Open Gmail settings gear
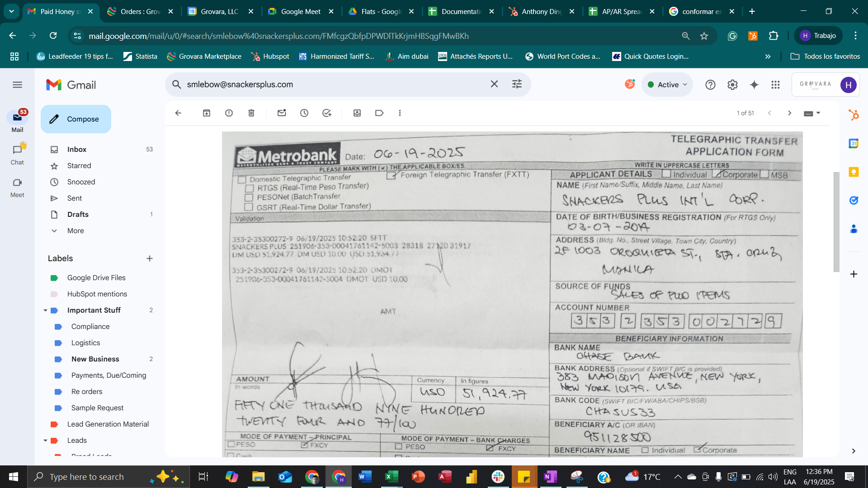The image size is (868, 488). coord(732,84)
